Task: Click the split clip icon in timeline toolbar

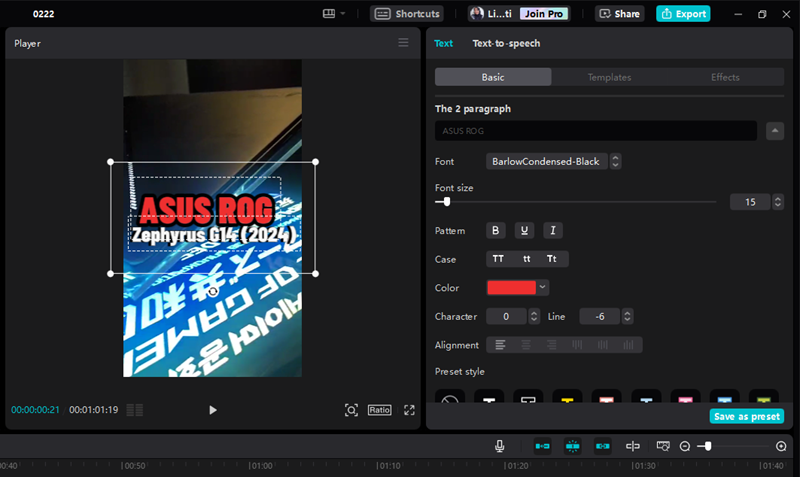Action: [632, 446]
